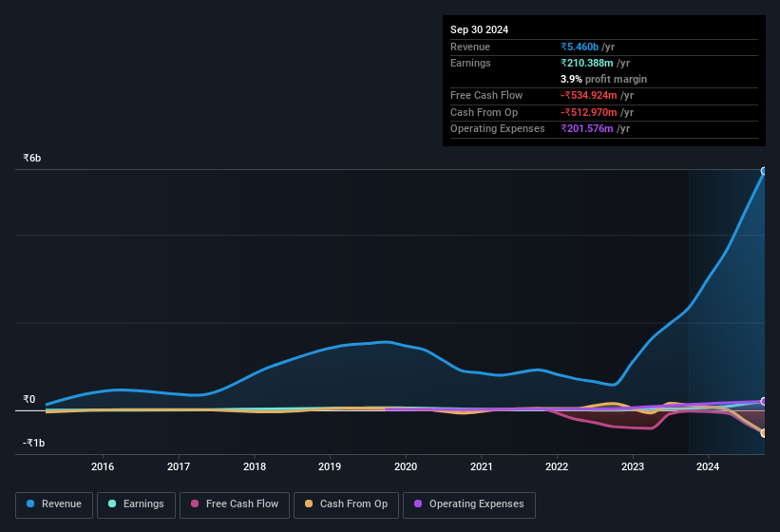
Task: Click the Sep 30 2024 tooltip date
Action: [479, 29]
